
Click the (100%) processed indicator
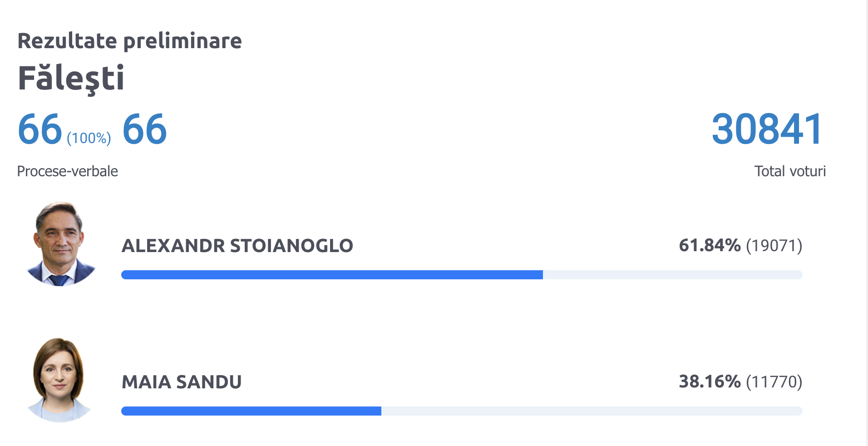click(89, 138)
